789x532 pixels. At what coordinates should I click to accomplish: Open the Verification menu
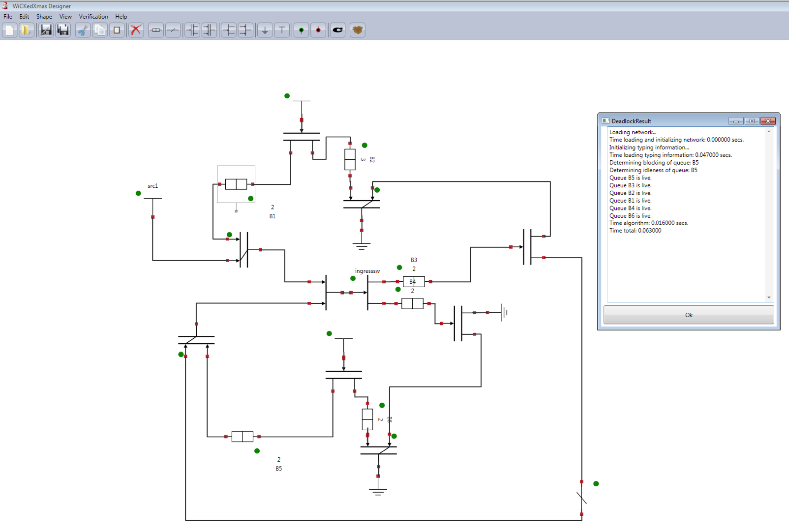coord(93,17)
